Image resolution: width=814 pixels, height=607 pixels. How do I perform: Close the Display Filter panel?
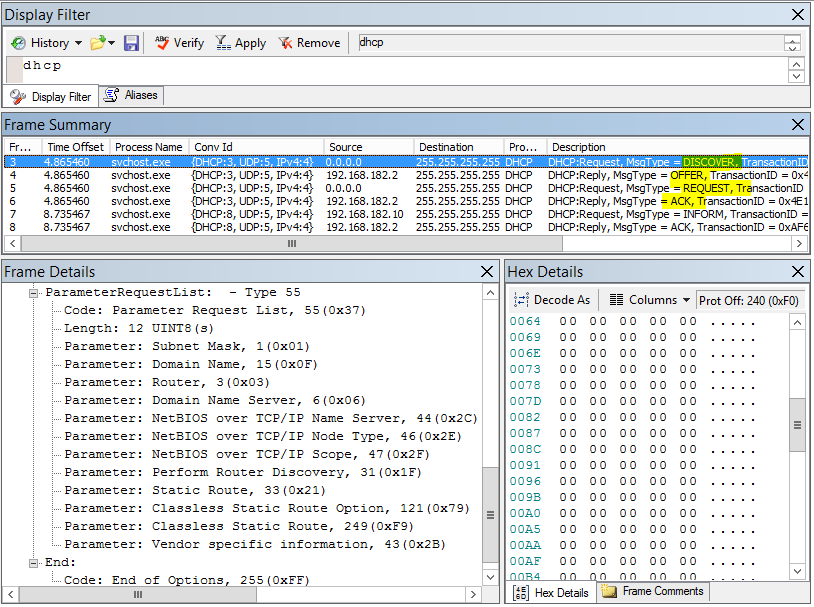[x=797, y=15]
